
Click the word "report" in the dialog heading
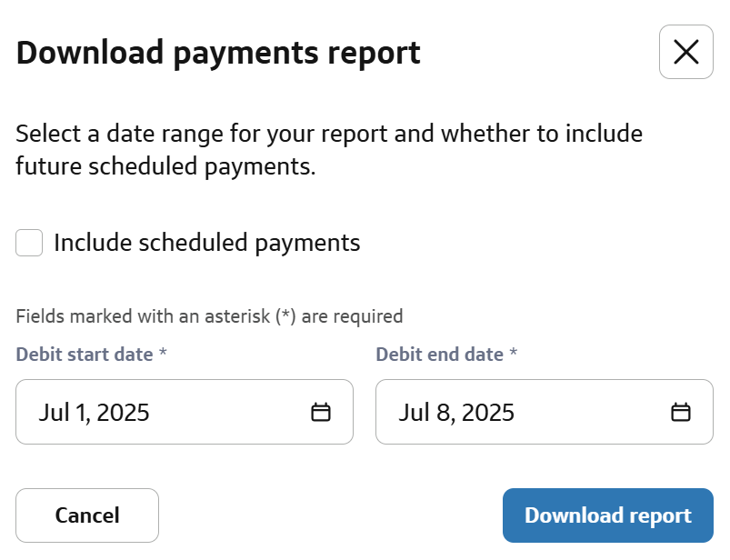pos(375,53)
